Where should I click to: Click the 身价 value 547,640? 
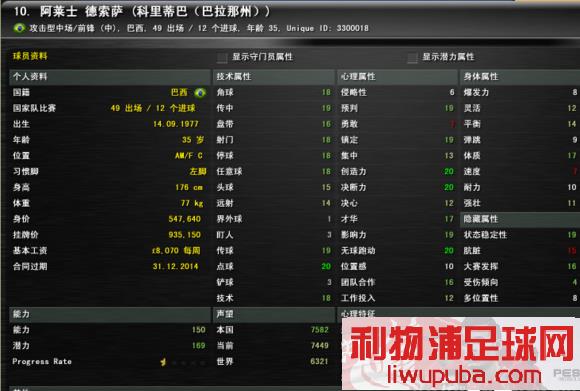tap(185, 219)
